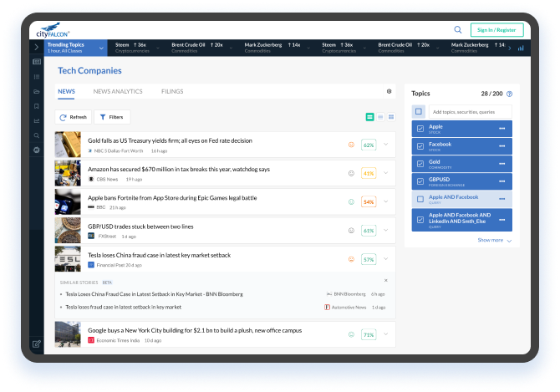This screenshot has height=392, width=560.
Task: Open the settings gear beside the tabs
Action: [x=389, y=91]
